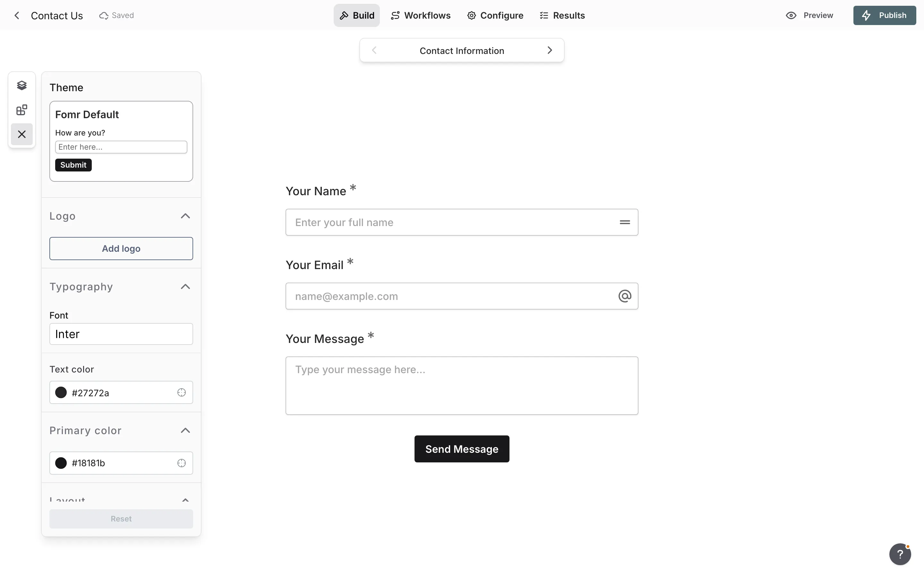Click the short text icon in name field
This screenshot has width=924, height=578.
pos(625,222)
